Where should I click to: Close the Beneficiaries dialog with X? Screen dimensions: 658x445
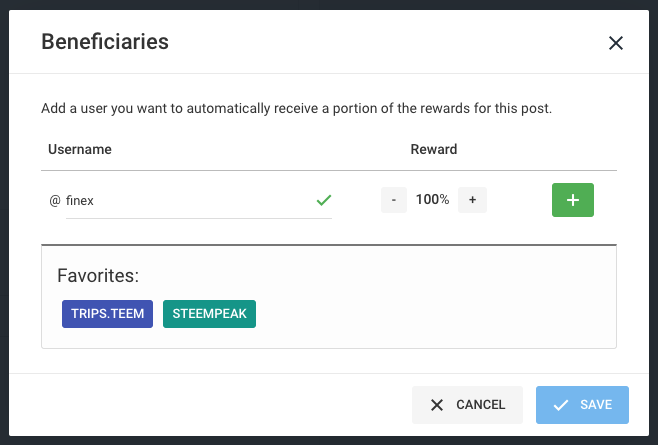pyautogui.click(x=615, y=43)
